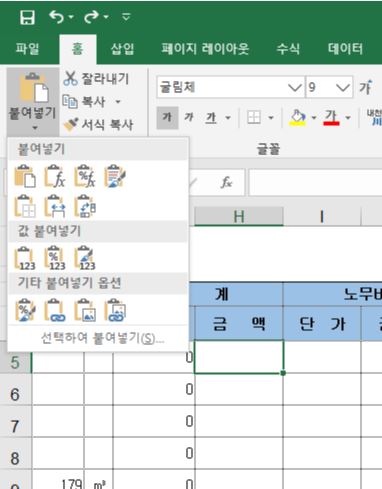This screenshot has height=489, width=382.
Task: Click the fx insert function icon
Action: point(227,182)
